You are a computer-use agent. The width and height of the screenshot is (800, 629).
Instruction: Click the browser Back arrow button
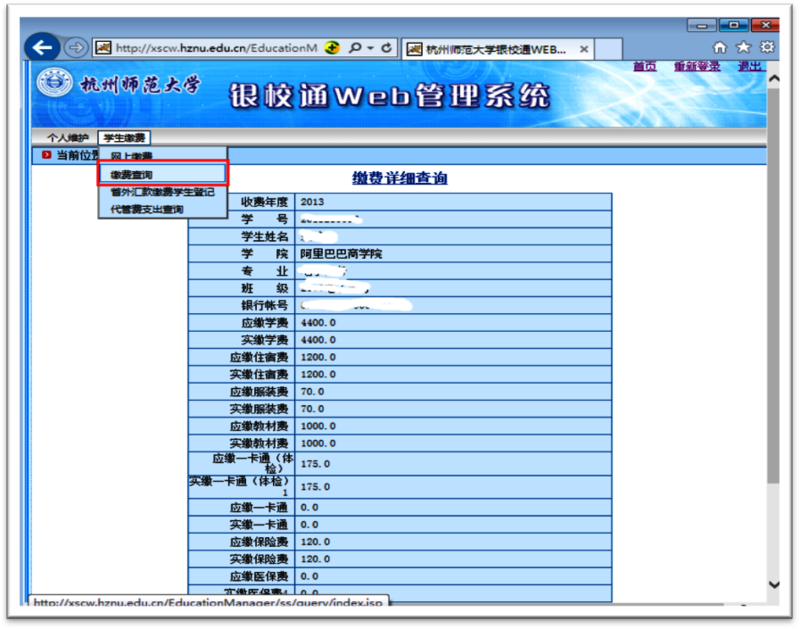click(x=42, y=47)
